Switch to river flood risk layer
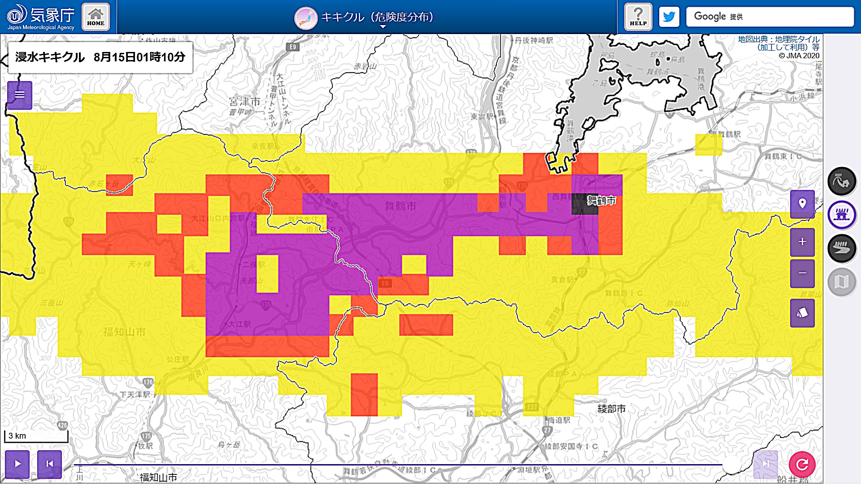Image resolution: width=861 pixels, height=504 pixels. (x=842, y=248)
